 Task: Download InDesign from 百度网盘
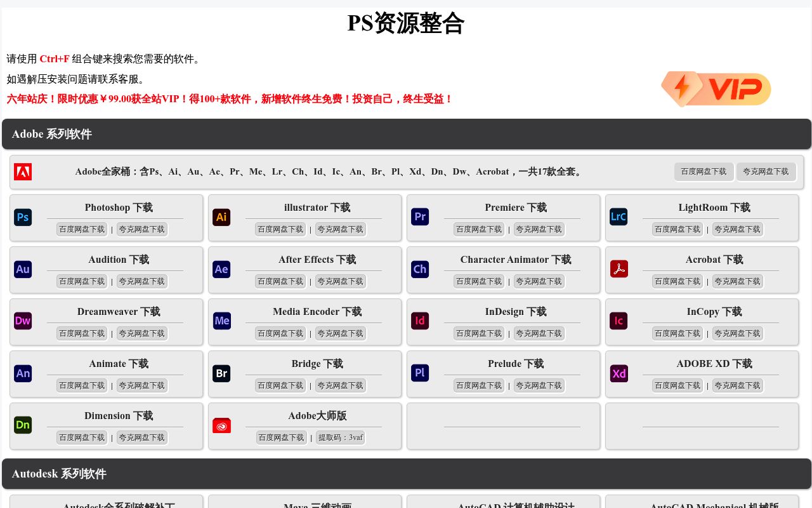pyautogui.click(x=479, y=333)
